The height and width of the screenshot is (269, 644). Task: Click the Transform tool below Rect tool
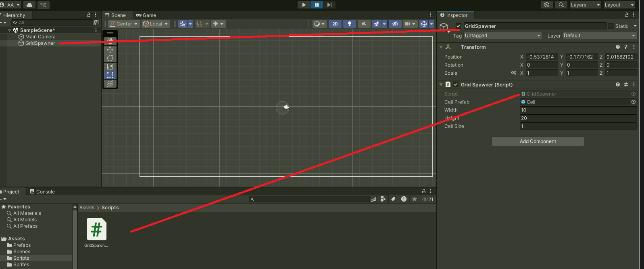[x=110, y=84]
